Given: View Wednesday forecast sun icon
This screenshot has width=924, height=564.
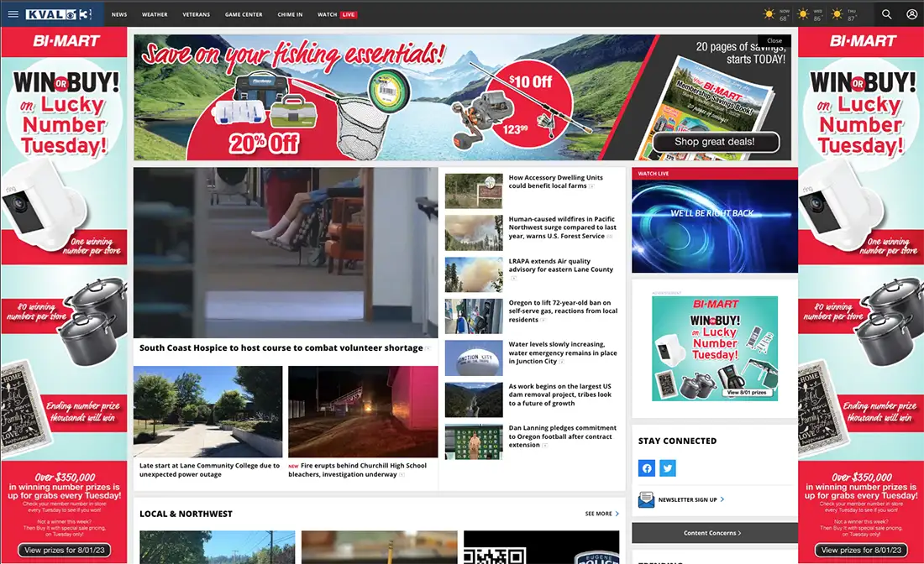Looking at the screenshot, I should pyautogui.click(x=802, y=14).
